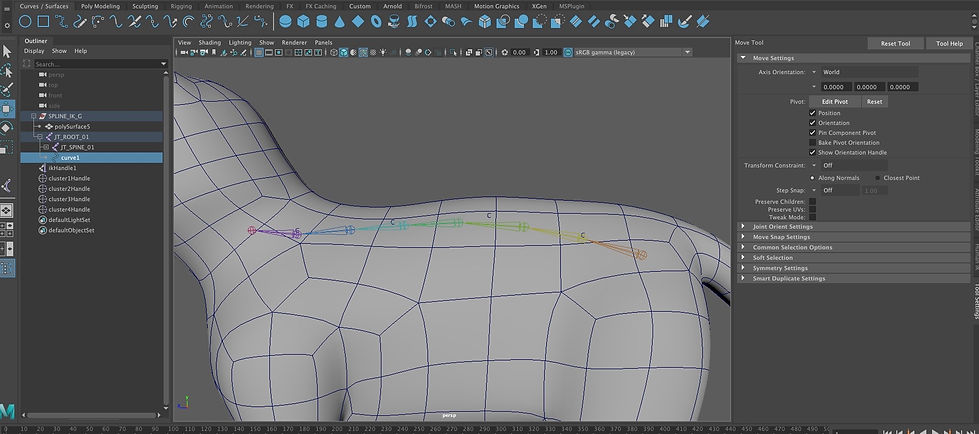The image size is (979, 434).
Task: Expand Smart Duplicate Settings section
Action: (854, 279)
